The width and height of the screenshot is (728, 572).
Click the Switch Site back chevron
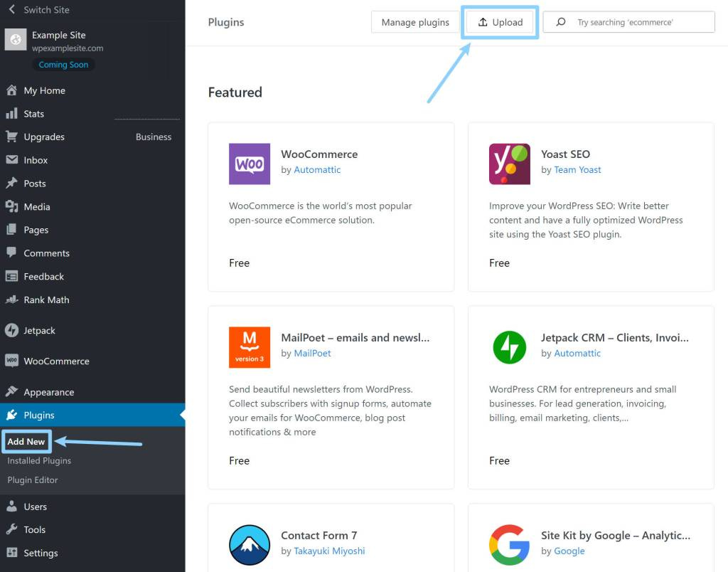12,9
